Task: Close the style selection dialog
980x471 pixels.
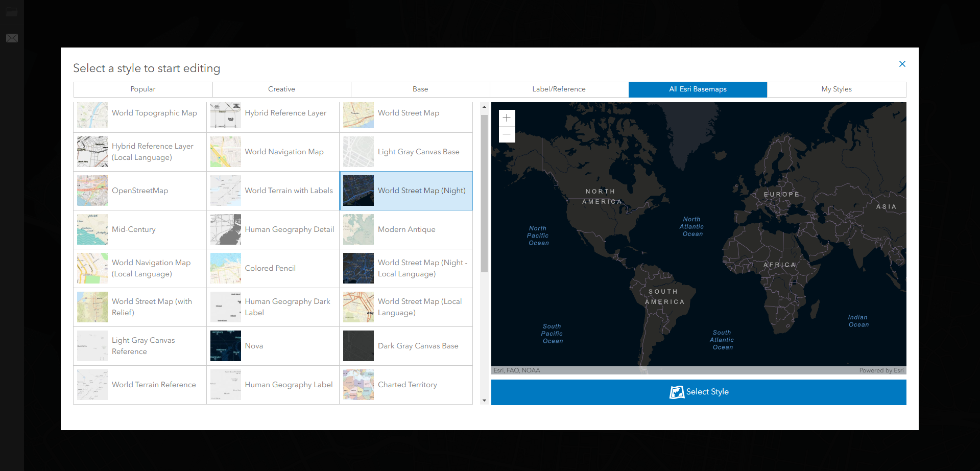Action: [902, 64]
